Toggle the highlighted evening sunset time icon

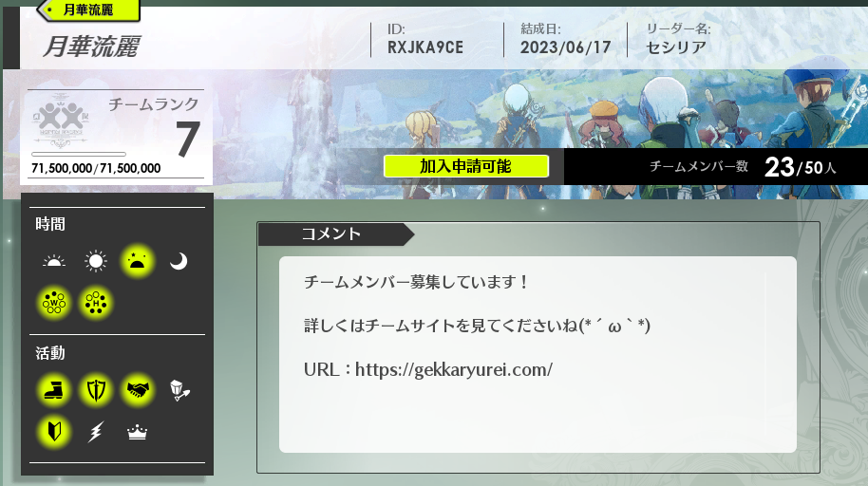pyautogui.click(x=138, y=261)
